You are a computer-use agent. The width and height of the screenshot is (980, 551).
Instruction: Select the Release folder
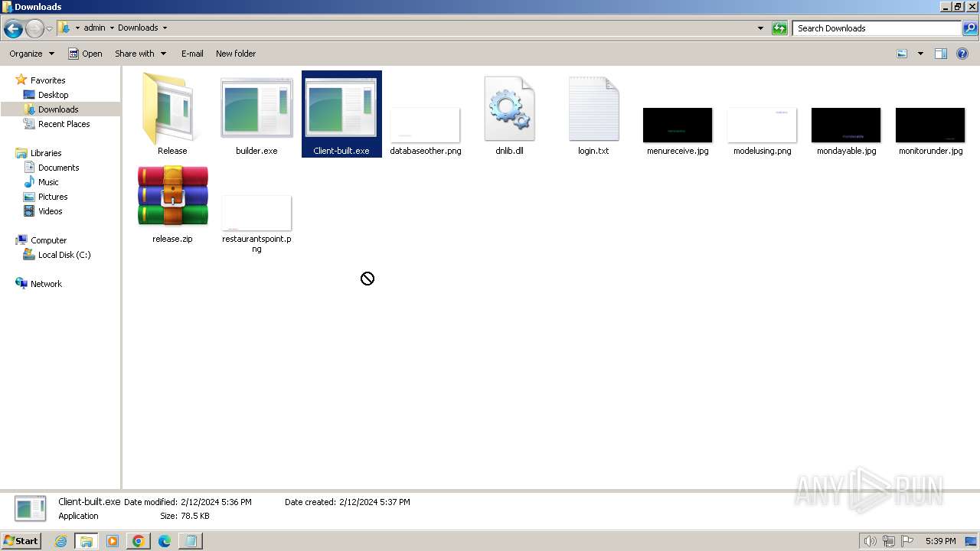[172, 115]
